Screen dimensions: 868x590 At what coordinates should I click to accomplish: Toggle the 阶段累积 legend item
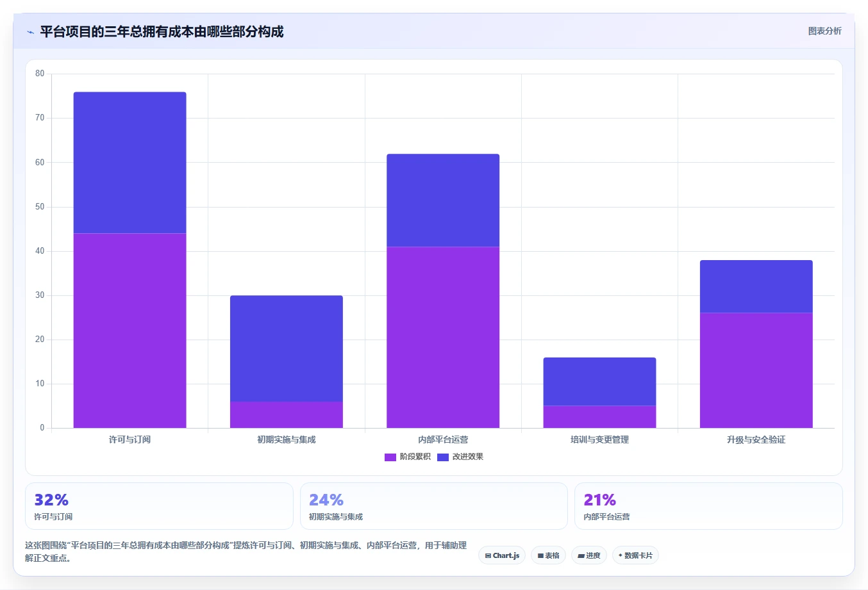click(x=407, y=457)
